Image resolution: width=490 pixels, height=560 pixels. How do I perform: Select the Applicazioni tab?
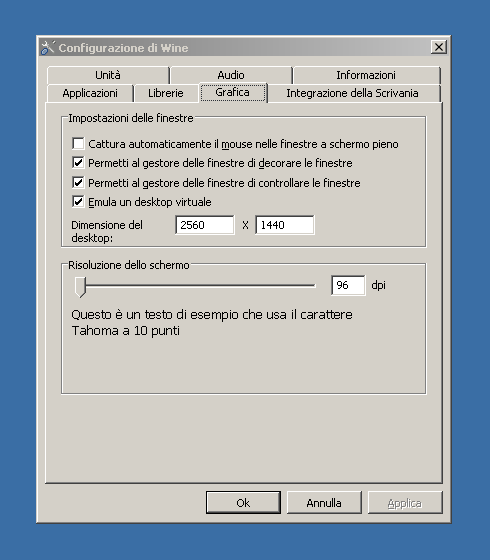coord(90,93)
